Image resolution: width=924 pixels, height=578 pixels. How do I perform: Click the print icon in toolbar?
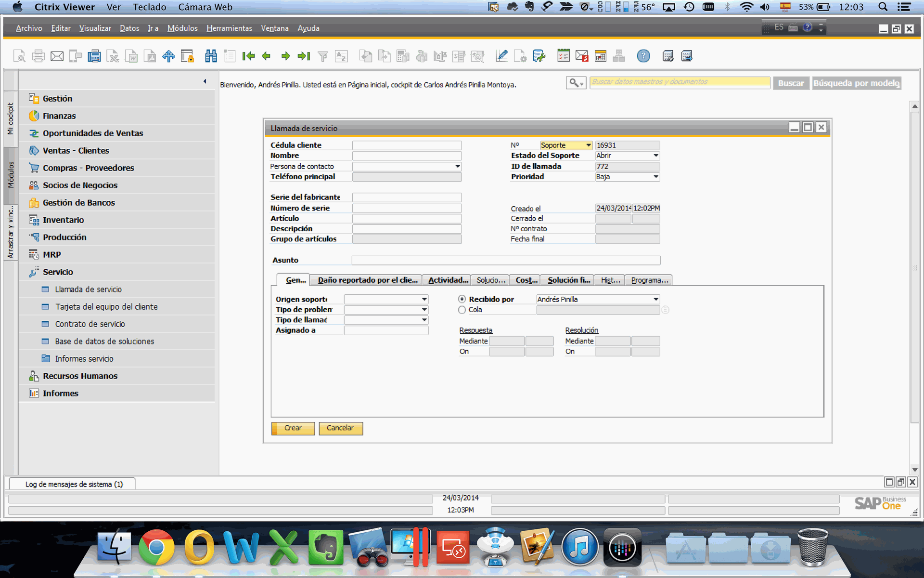pos(38,56)
